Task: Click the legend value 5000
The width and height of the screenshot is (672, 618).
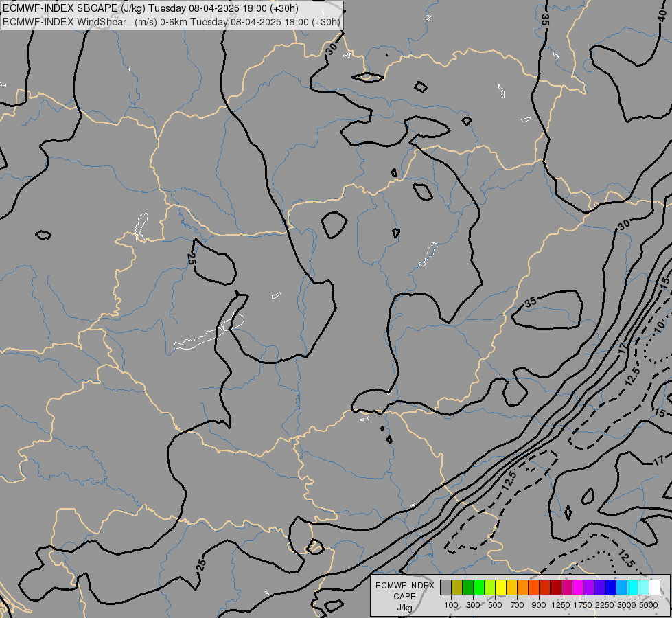Action: coord(649,605)
